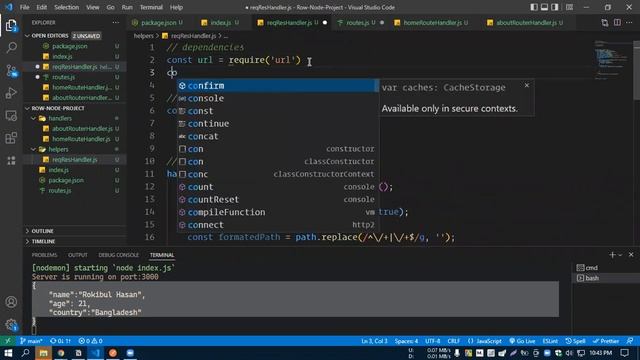The height and width of the screenshot is (360, 640).
Task: Open errors and warnings status item
Action: (x=90, y=341)
